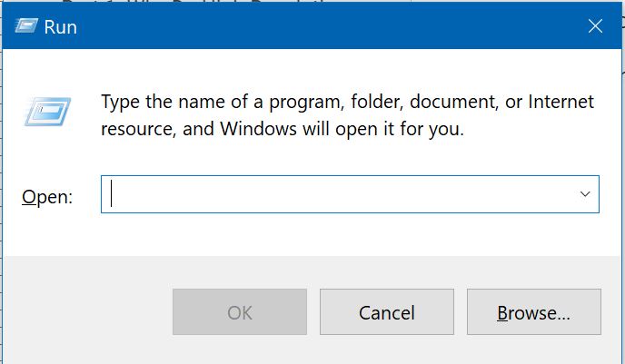Click the greyed-out OK button
Viewport: 625px width, 364px height.
coord(240,312)
